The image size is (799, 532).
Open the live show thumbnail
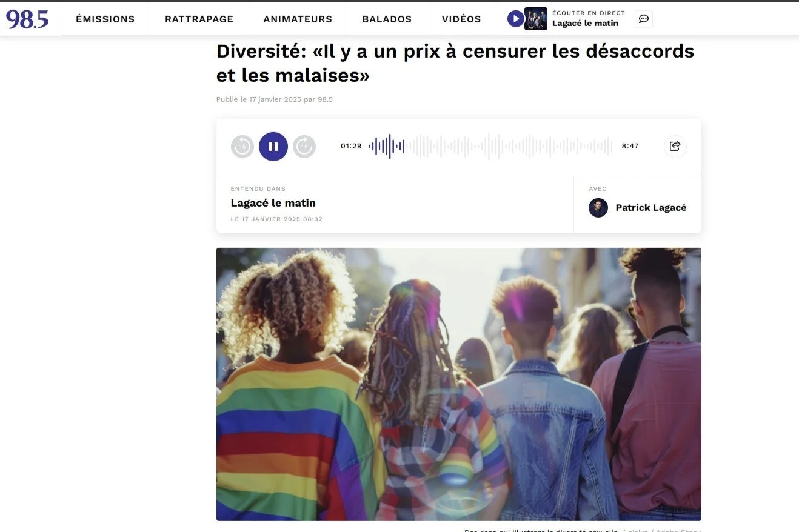(536, 19)
